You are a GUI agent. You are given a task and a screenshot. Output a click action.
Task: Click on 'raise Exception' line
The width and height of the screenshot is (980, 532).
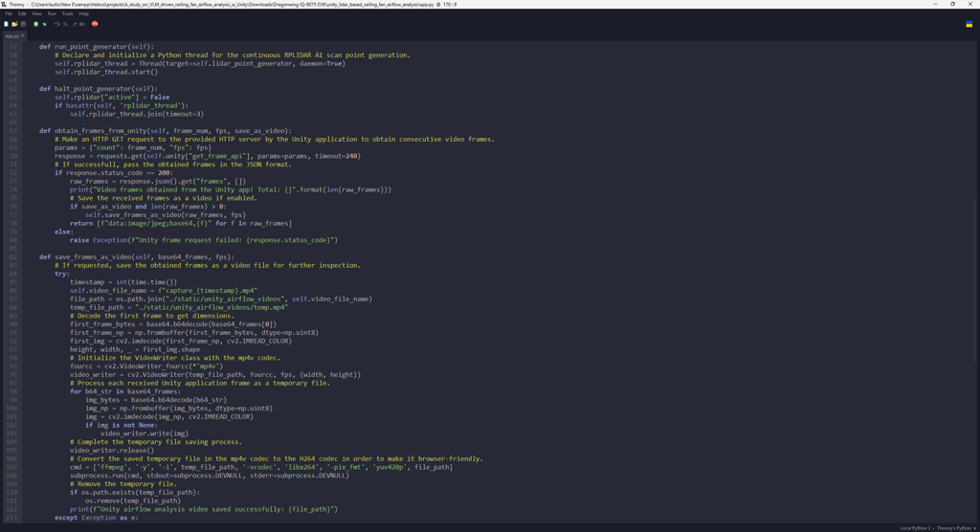(204, 240)
